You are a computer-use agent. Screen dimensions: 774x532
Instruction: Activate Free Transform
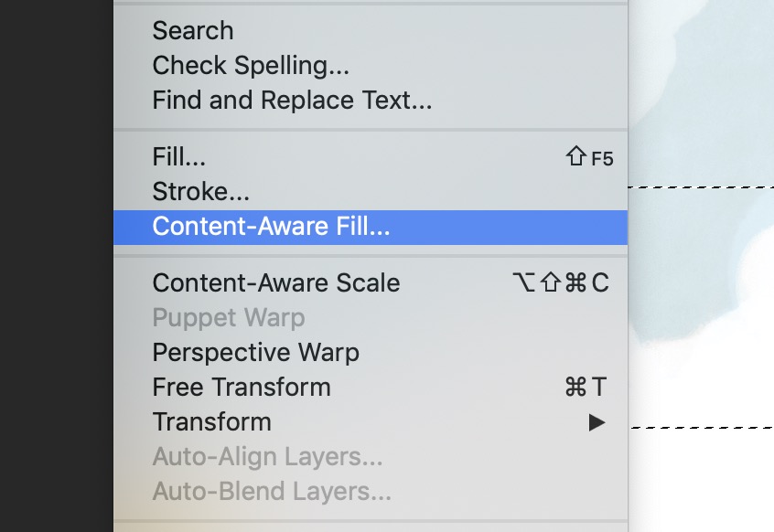[x=371, y=387]
